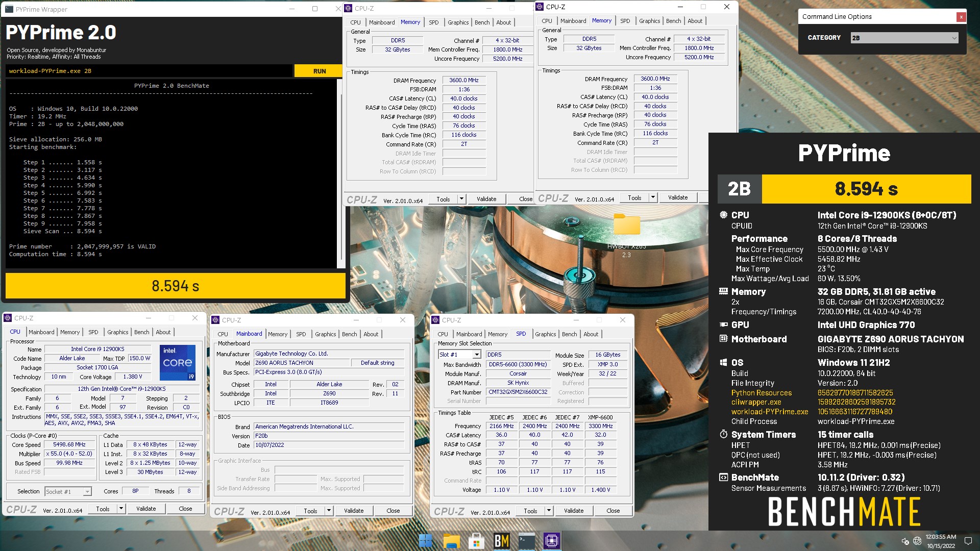Click the CPU chip icon in BenchMate panel
This screenshot has width=980, height=551.
point(723,215)
